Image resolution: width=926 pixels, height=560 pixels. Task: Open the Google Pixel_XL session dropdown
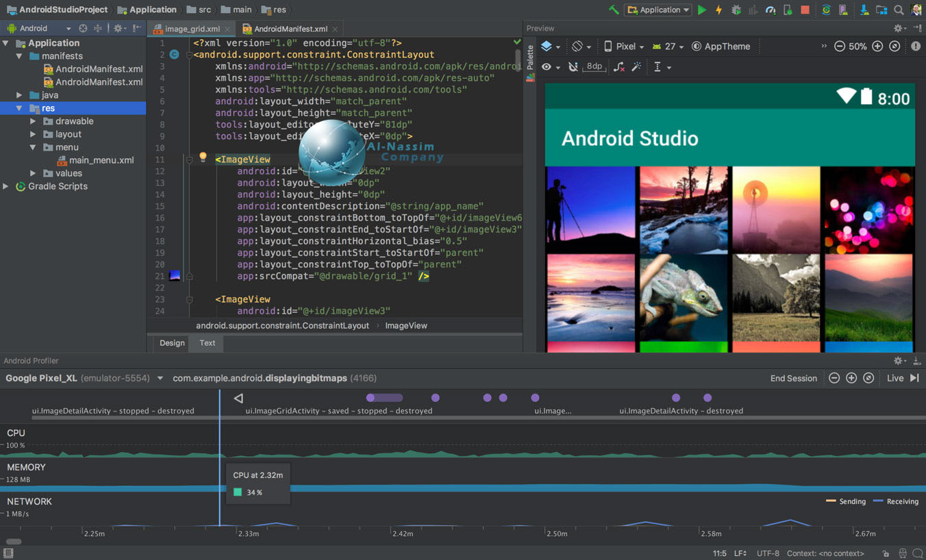(84, 378)
